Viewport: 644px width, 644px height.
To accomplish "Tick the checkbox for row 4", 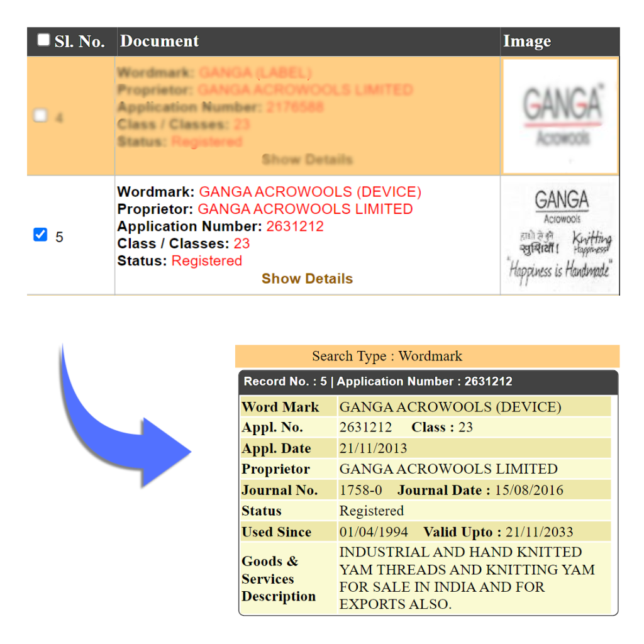I will coord(40,116).
